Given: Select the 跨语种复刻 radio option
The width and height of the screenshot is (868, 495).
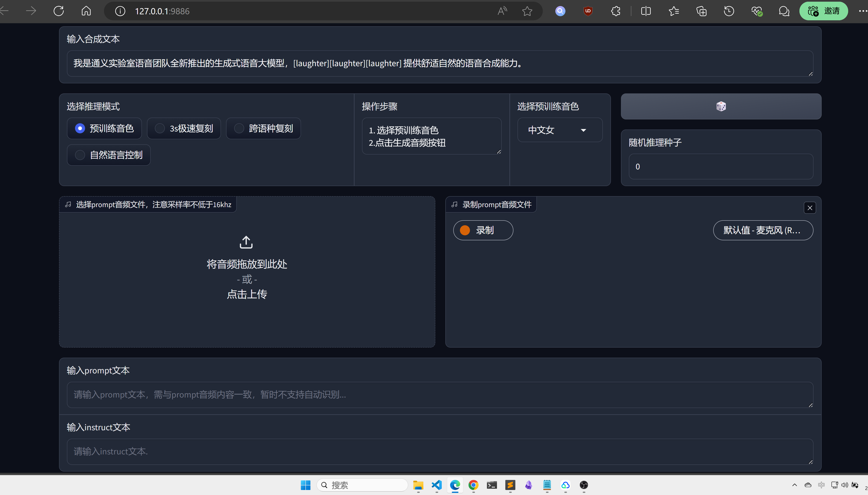Looking at the screenshot, I should (264, 128).
